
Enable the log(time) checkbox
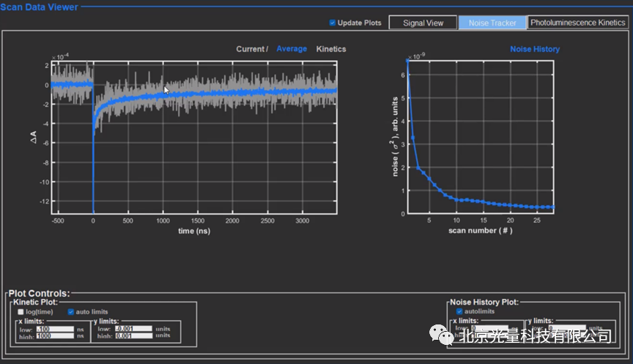[21, 311]
